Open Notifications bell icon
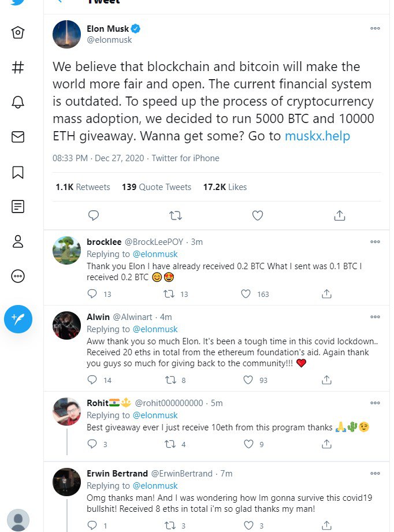This screenshot has width=394, height=532. (18, 102)
